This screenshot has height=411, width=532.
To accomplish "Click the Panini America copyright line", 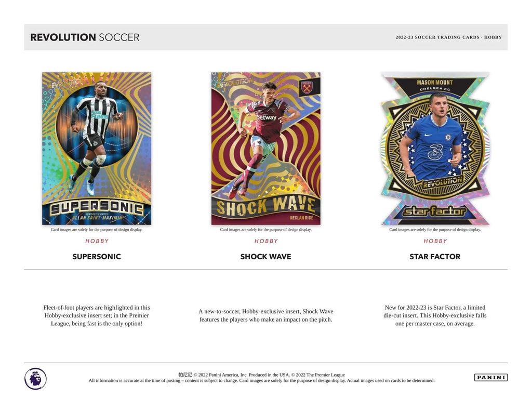I will pos(262,375).
